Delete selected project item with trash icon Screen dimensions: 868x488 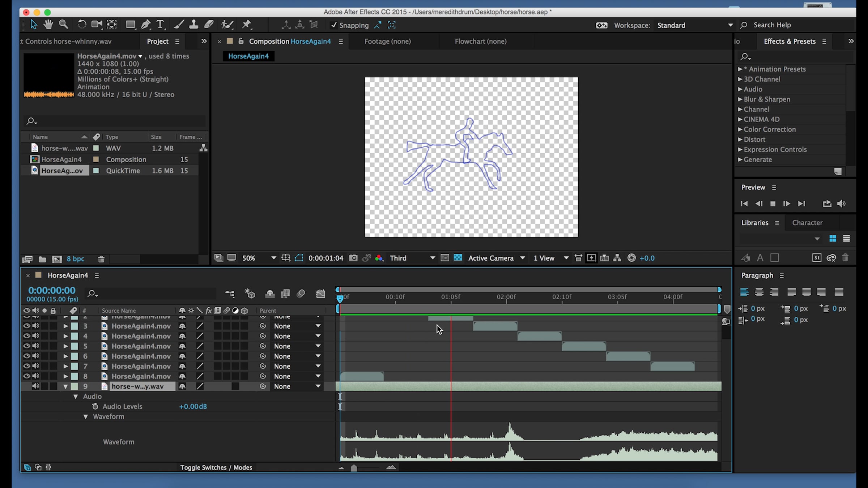click(101, 259)
